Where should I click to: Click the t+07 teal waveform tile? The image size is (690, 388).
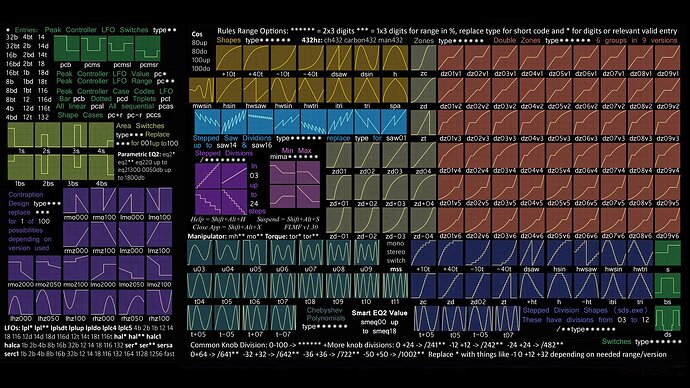click(255, 318)
